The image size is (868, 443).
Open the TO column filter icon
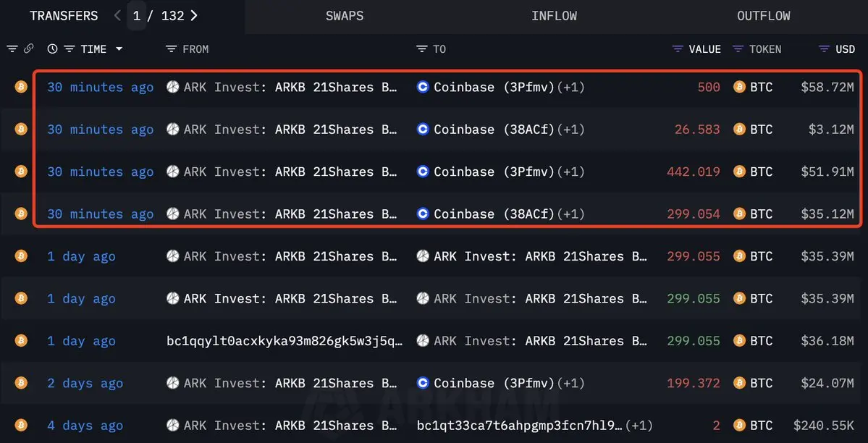pyautogui.click(x=422, y=49)
